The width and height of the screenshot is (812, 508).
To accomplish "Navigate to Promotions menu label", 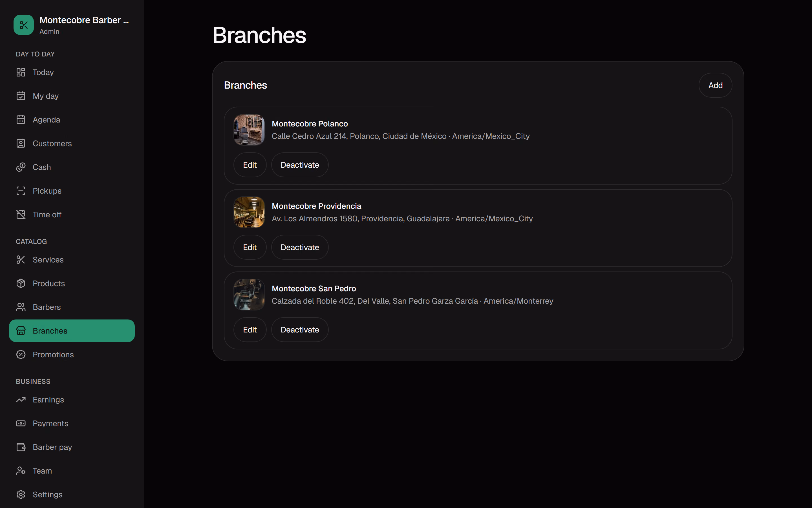I will coord(53,354).
